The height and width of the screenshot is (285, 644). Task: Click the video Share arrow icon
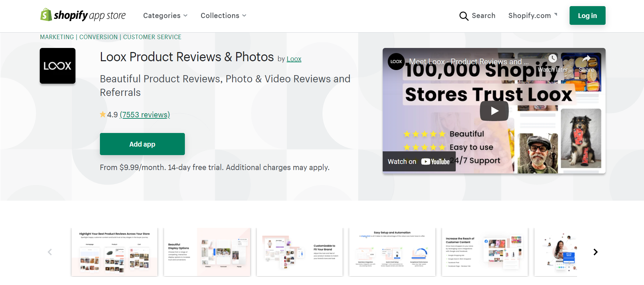586,58
